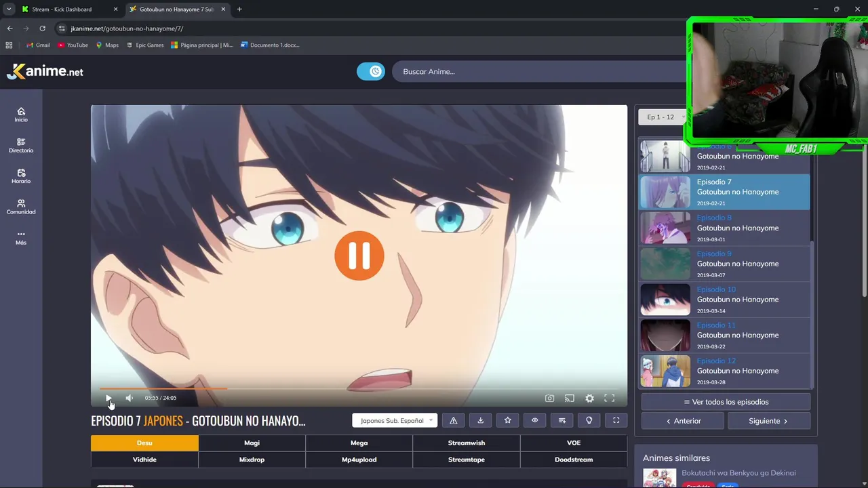Select the Doodstream server tab
The image size is (868, 488).
tap(574, 460)
